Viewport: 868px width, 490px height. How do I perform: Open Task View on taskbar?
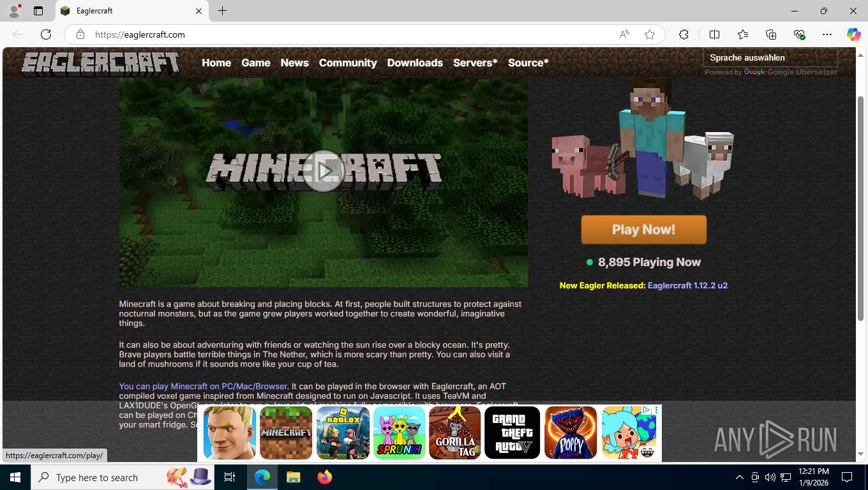click(230, 477)
